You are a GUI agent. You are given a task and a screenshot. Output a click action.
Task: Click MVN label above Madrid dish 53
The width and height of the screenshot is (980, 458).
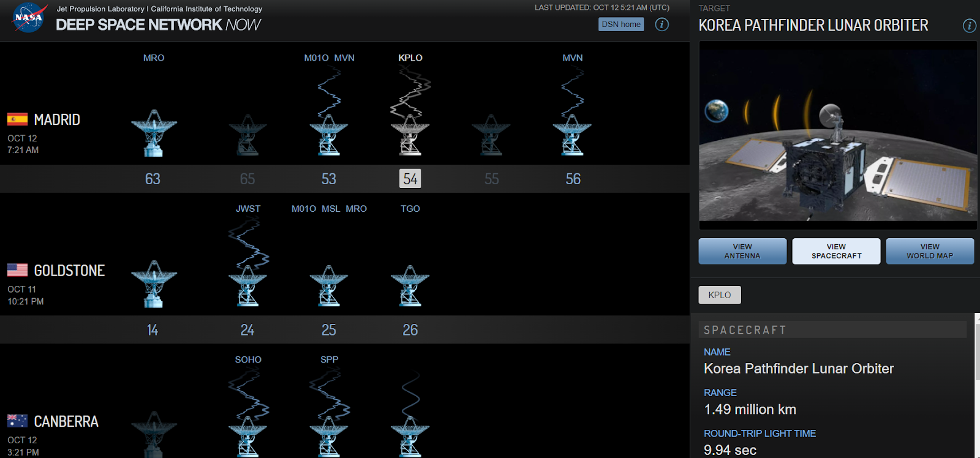pos(344,58)
